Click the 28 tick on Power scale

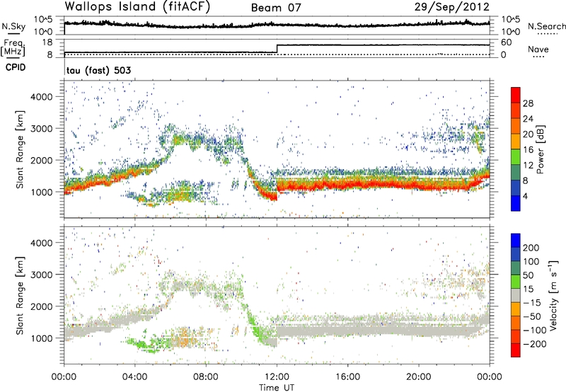pyautogui.click(x=528, y=103)
